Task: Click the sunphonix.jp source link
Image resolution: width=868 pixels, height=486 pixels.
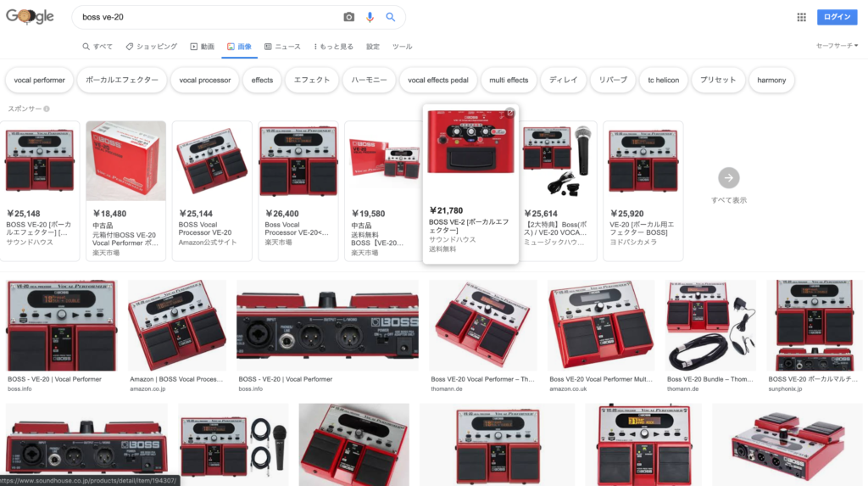Action: (785, 389)
